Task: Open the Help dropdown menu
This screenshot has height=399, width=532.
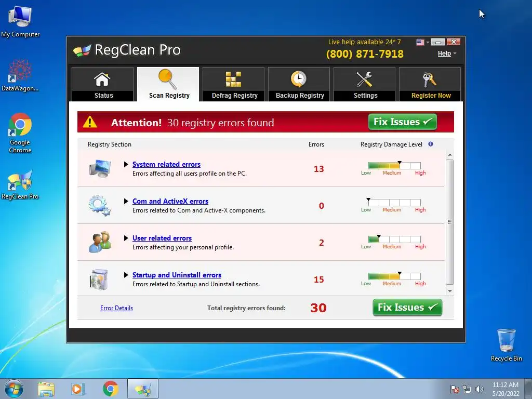Action: point(447,54)
